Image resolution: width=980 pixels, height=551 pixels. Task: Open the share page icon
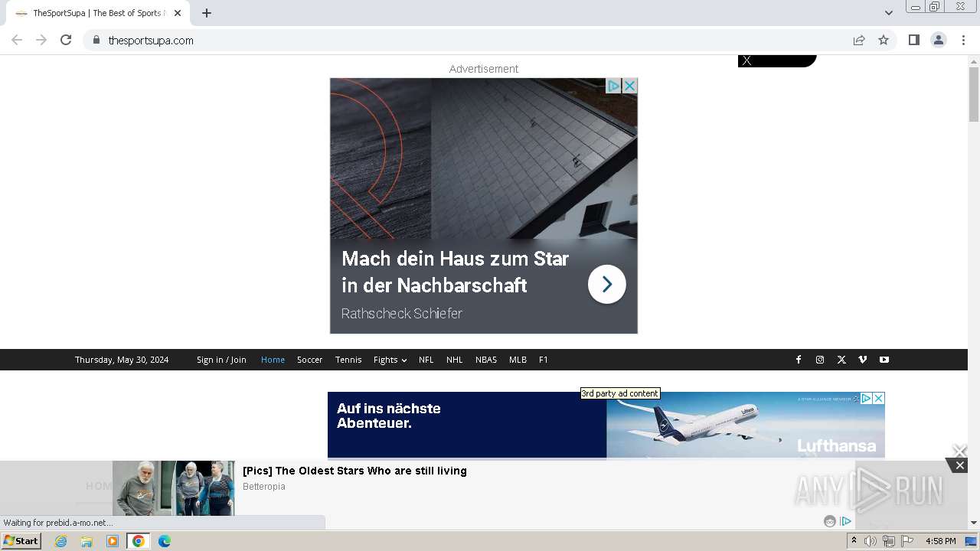tap(859, 40)
